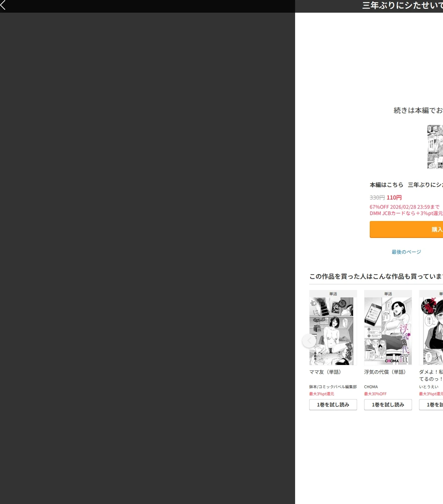Click the orange 購入 purchase button
The image size is (443, 504).
pos(406,229)
